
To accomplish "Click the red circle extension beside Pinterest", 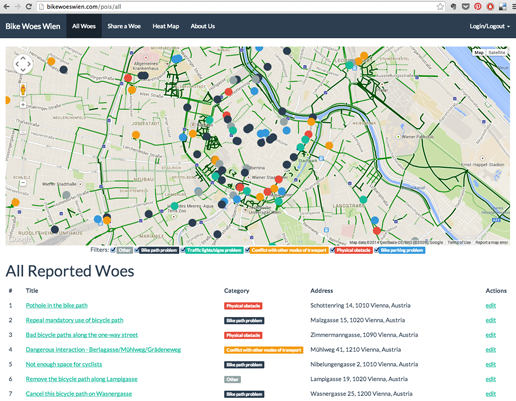I will (x=490, y=6).
